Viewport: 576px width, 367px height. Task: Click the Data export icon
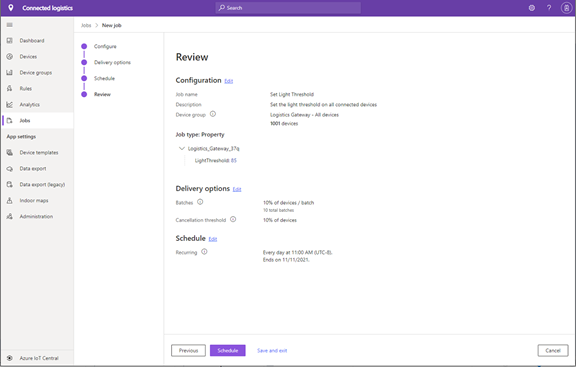tap(10, 169)
